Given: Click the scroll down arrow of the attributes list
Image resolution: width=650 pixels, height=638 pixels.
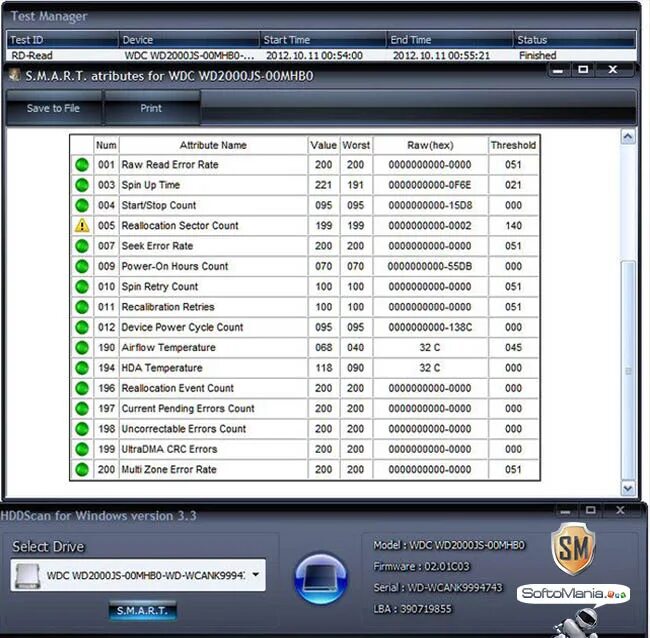Looking at the screenshot, I should [x=628, y=488].
